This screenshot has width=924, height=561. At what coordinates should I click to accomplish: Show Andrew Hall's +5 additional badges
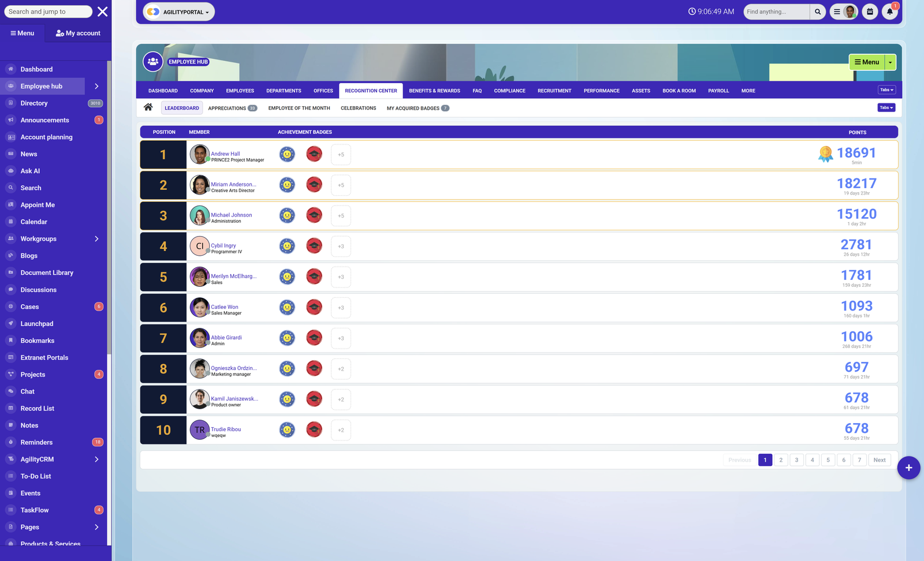[341, 155]
